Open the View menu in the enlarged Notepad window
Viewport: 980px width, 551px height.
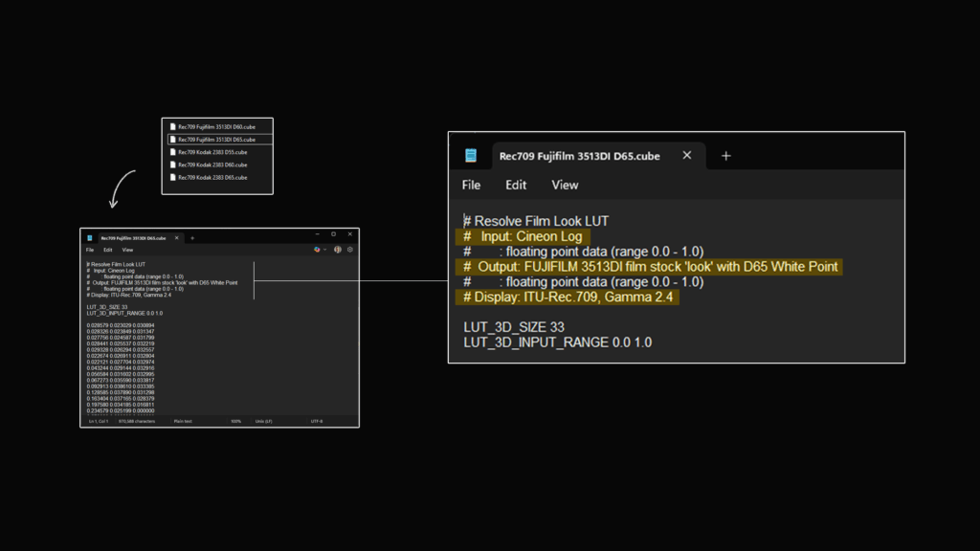pos(565,185)
